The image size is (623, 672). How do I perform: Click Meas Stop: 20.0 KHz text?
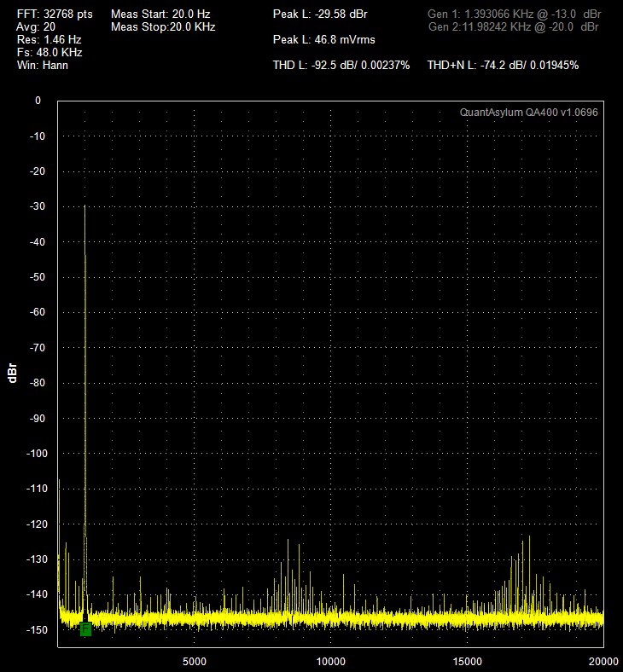click(x=163, y=27)
